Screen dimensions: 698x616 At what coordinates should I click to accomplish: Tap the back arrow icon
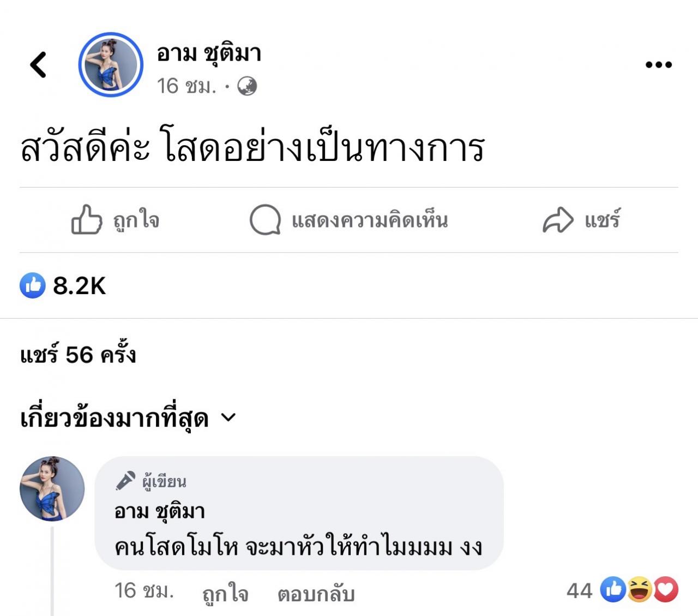click(38, 64)
